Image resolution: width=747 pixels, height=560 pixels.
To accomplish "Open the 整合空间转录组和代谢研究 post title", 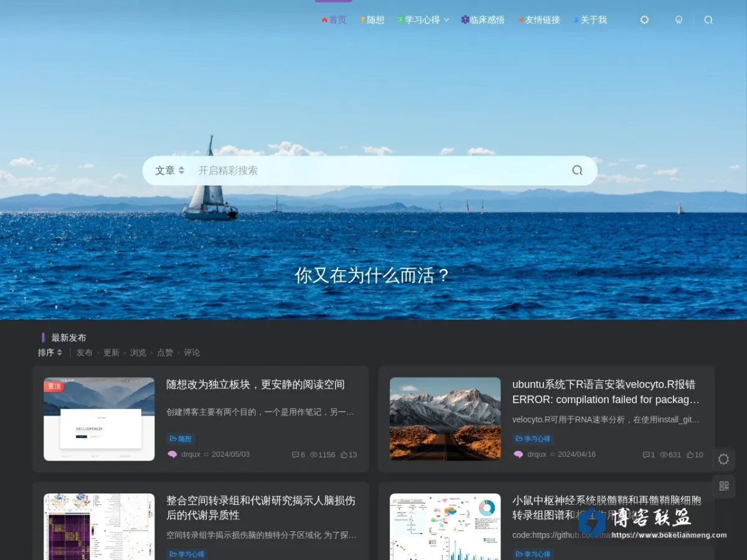I will tap(261, 508).
